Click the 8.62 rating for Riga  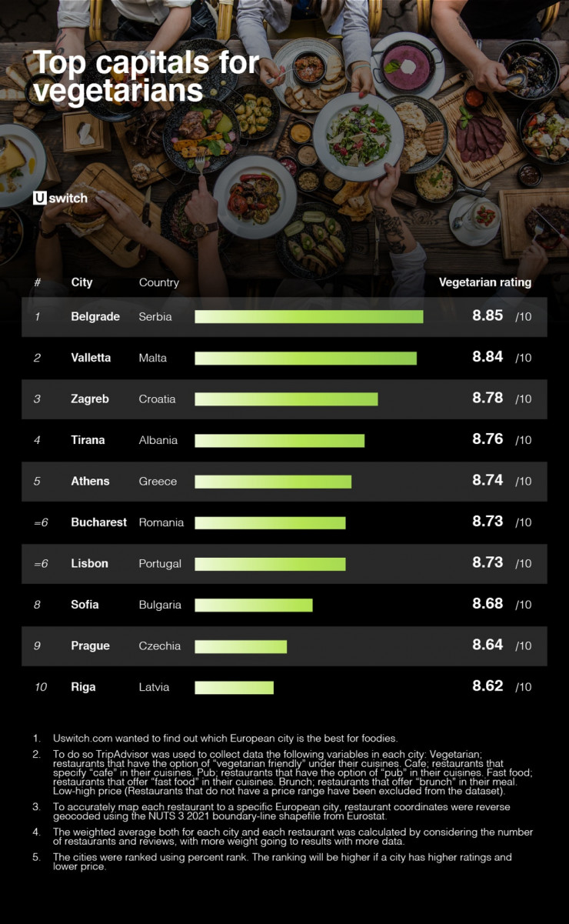(487, 686)
